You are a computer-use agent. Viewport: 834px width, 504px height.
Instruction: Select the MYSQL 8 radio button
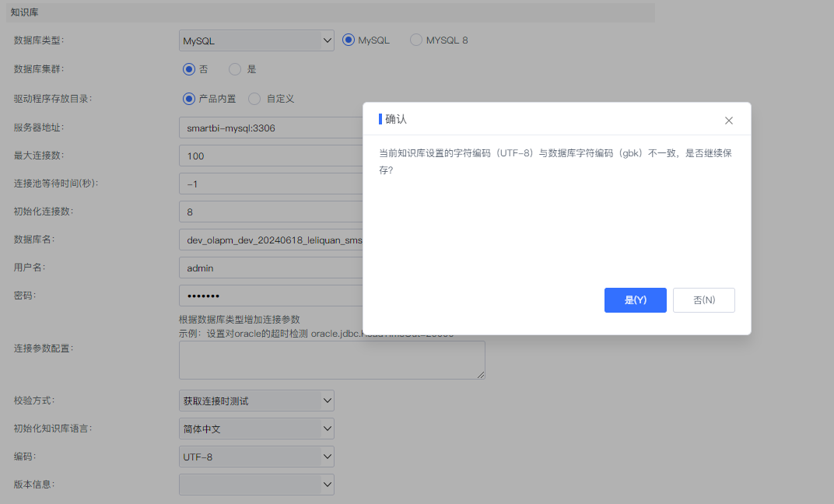click(415, 40)
